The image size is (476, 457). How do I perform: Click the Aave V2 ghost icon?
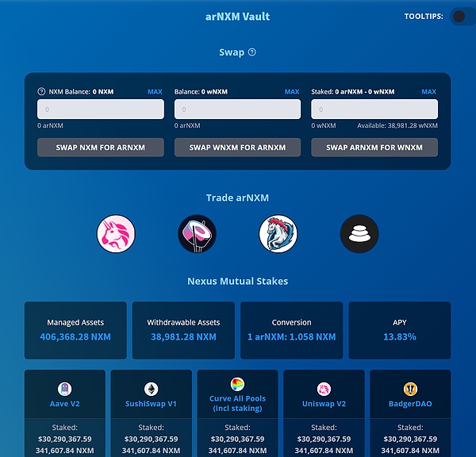click(x=65, y=389)
